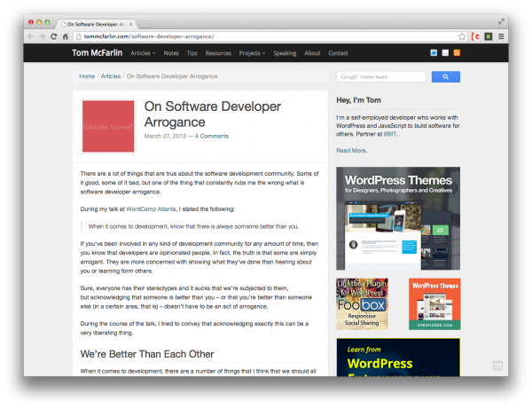The image size is (532, 409).
Task: Open the orange WordPress Themes WPExplorer ad
Action: [x=434, y=303]
